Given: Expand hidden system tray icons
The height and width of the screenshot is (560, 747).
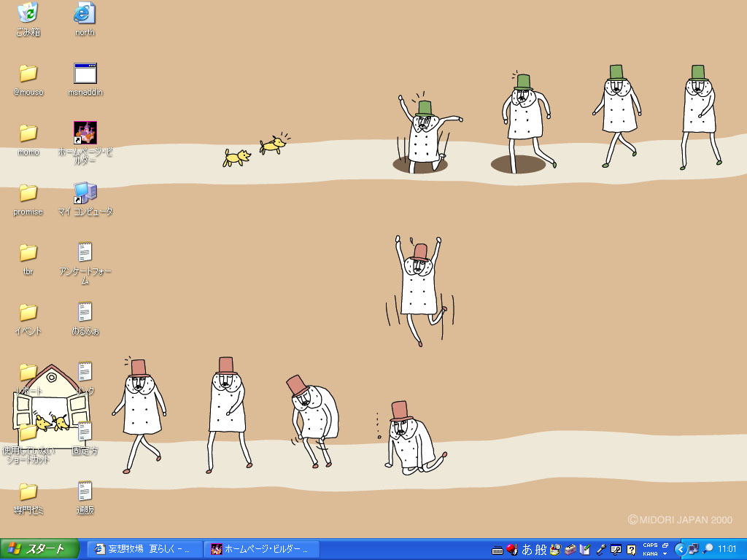Looking at the screenshot, I should [680, 549].
